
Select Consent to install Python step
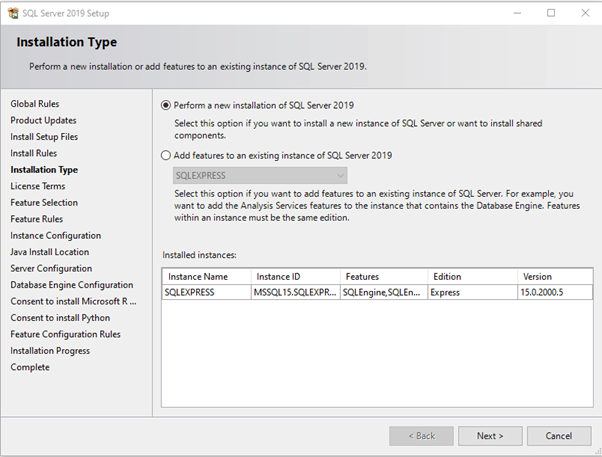(60, 318)
